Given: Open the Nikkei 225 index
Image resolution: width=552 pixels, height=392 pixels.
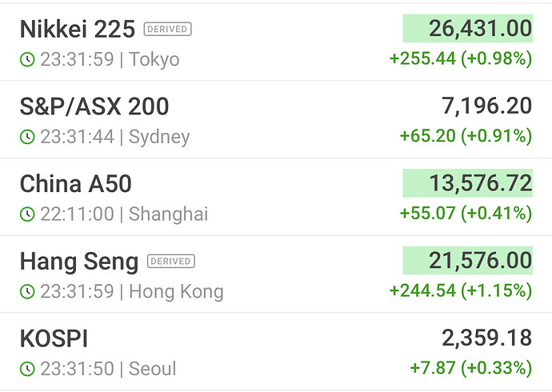Looking at the screenshot, I should pyautogui.click(x=78, y=30).
